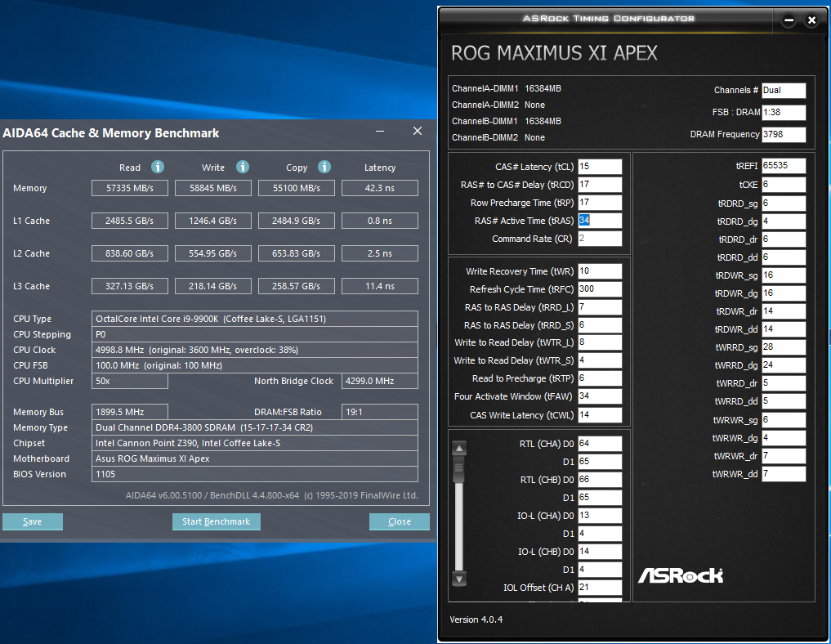Click IO-L (CHA) D0 field showing 13

(600, 516)
